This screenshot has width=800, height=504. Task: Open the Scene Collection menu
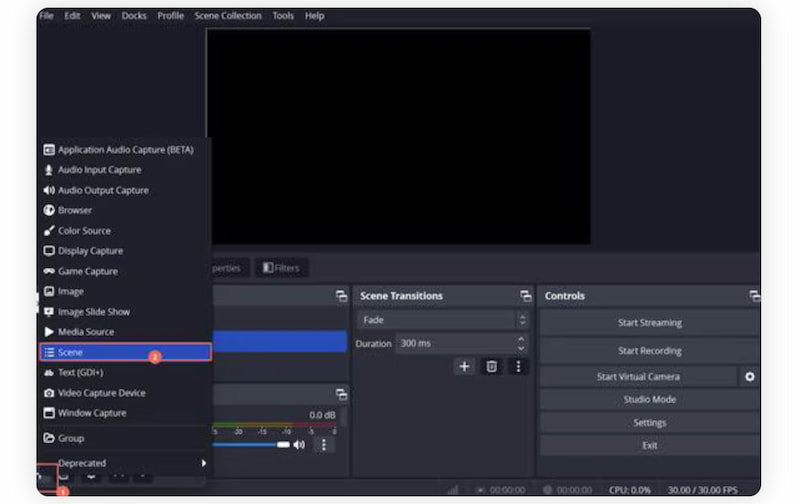click(x=228, y=16)
